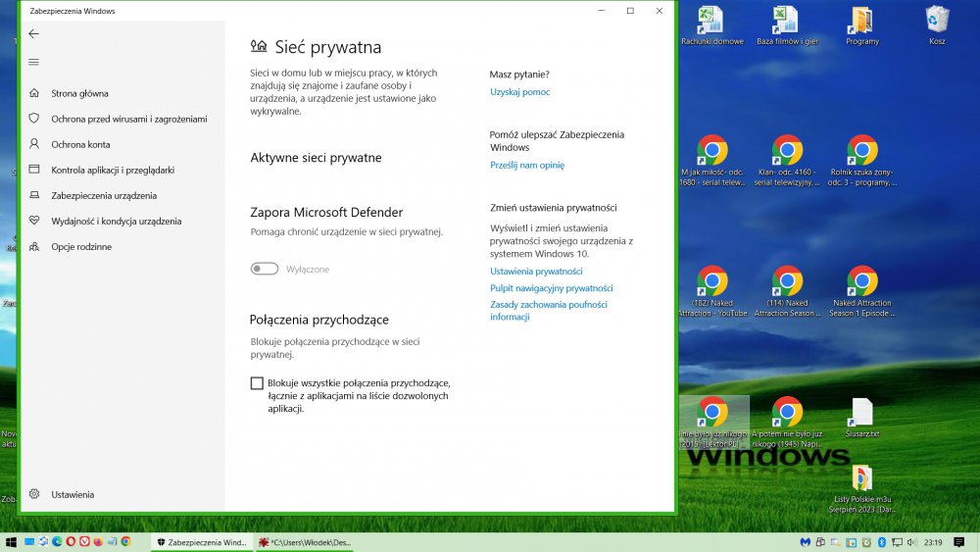The height and width of the screenshot is (552, 980).
Task: Select the (1945) Napi.. Chrome shortcut
Action: [x=787, y=422]
